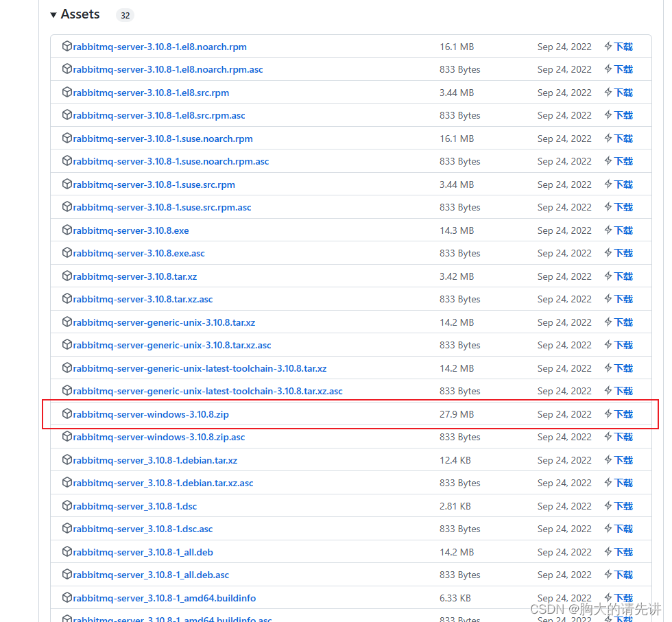Open rabbitmq-server_3.10.8-1_all.deb link
672x622 pixels.
point(143,551)
